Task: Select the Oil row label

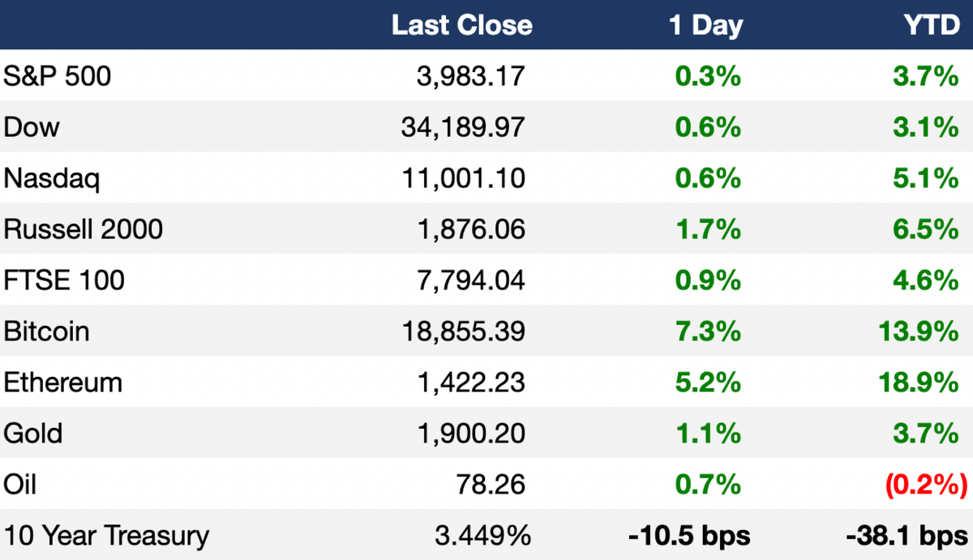Action: 20,485
